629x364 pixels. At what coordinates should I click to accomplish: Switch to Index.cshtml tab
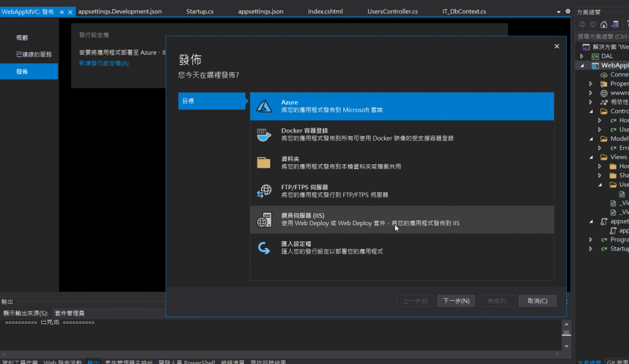tap(326, 12)
